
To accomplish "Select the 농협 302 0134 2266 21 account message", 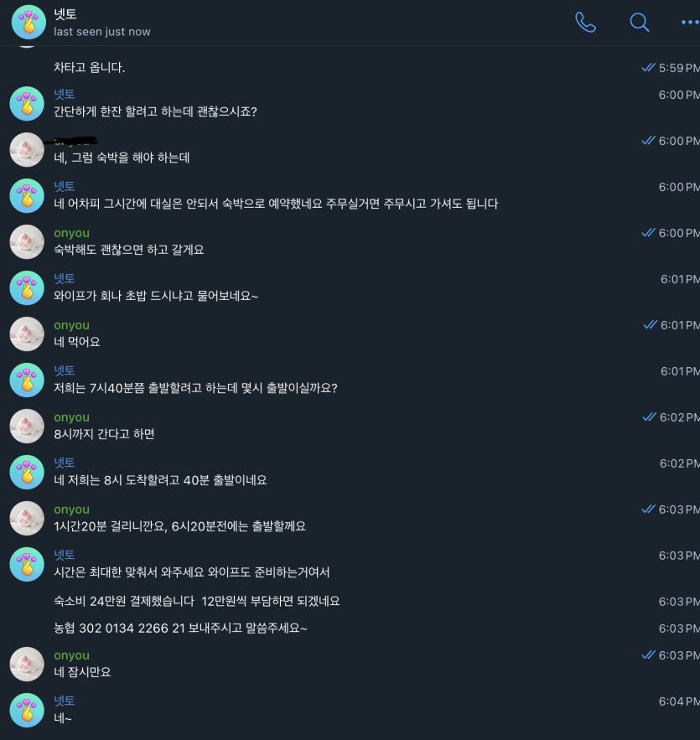I will pyautogui.click(x=180, y=629).
